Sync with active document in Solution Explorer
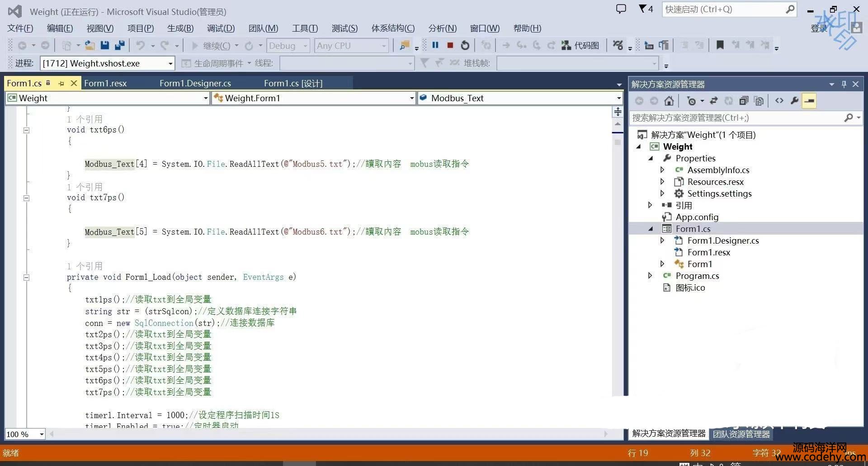 pos(714,101)
